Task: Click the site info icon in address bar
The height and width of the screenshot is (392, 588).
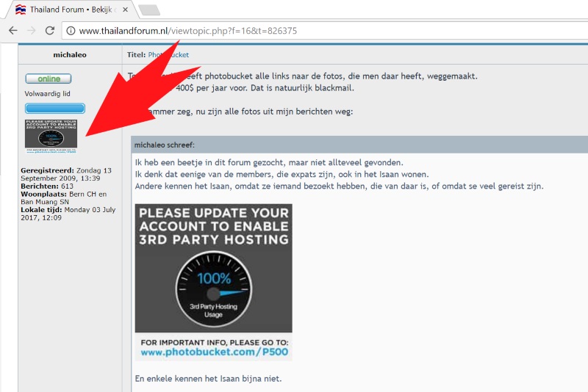Action: pyautogui.click(x=71, y=31)
